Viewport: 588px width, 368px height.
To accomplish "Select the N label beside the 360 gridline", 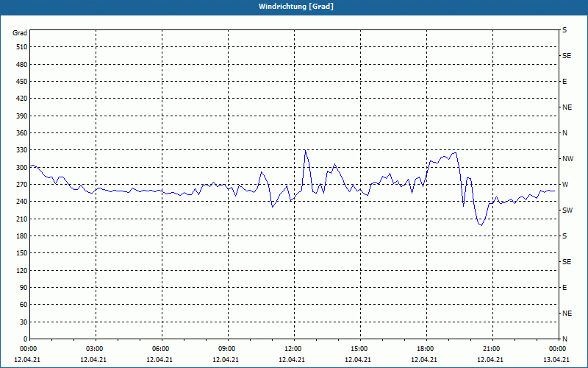I will (x=564, y=133).
